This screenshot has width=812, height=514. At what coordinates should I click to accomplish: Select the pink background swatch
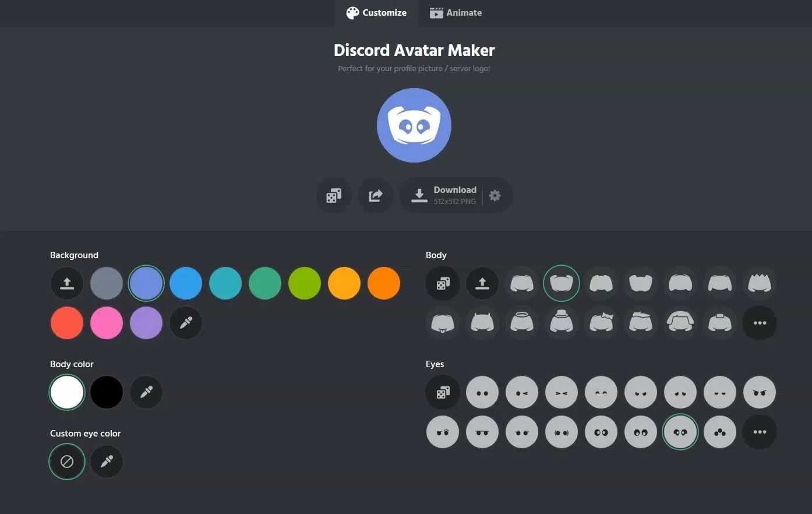point(107,323)
